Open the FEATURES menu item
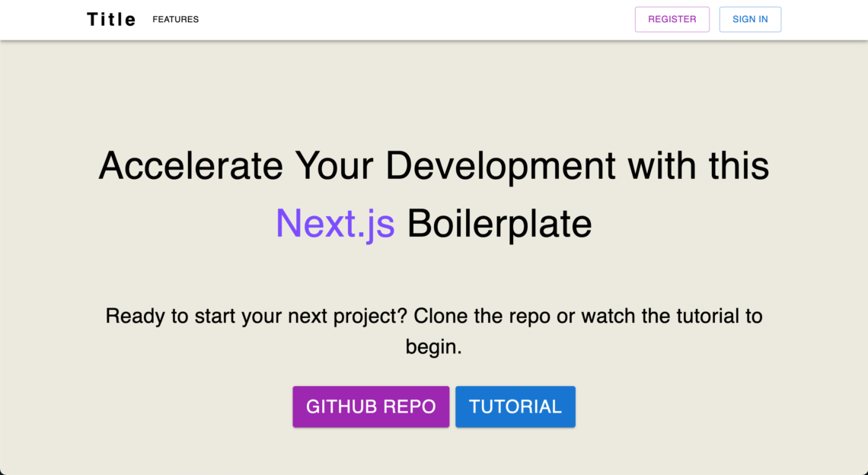Image resolution: width=868 pixels, height=475 pixels. pyautogui.click(x=175, y=20)
